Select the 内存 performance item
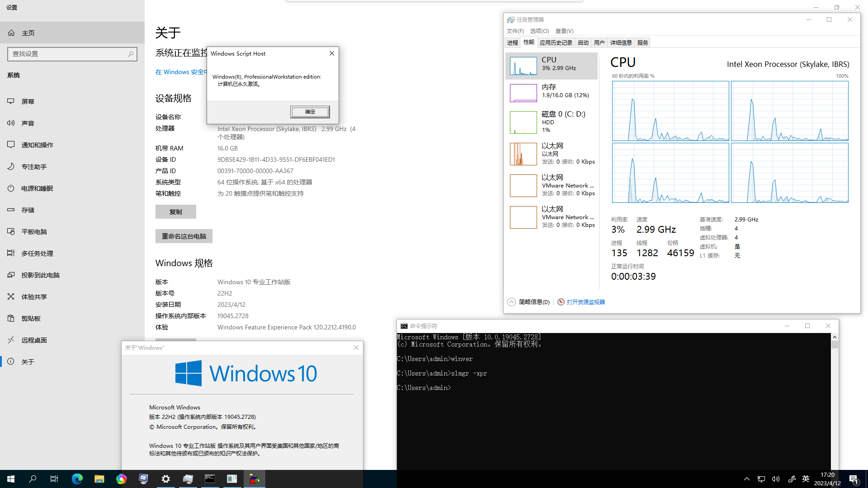The width and height of the screenshot is (868, 488). click(x=552, y=93)
